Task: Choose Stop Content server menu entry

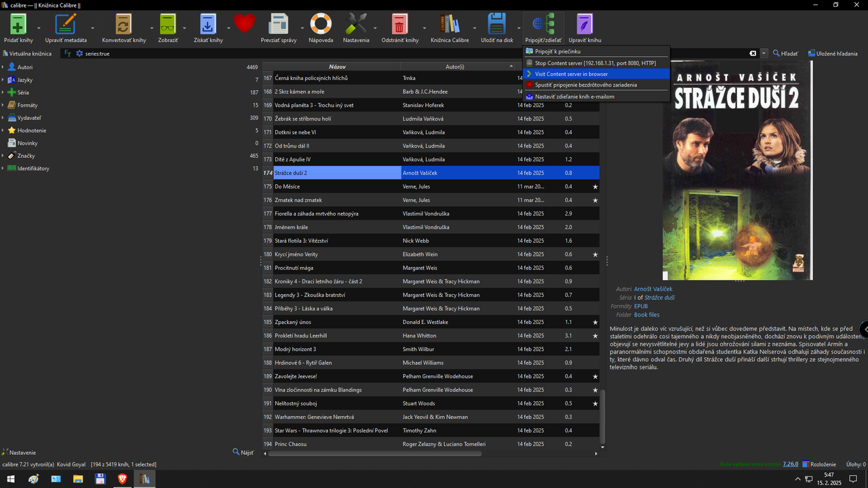Action: click(x=597, y=63)
